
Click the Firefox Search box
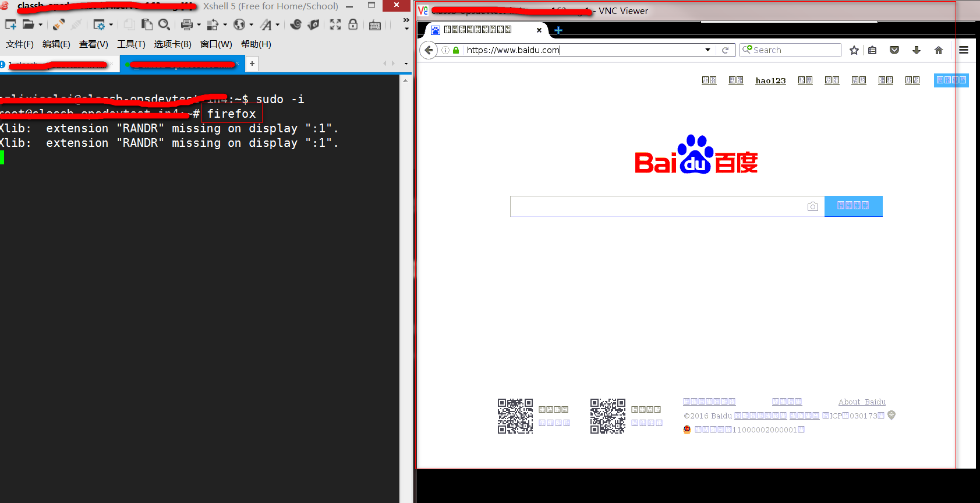tap(790, 50)
